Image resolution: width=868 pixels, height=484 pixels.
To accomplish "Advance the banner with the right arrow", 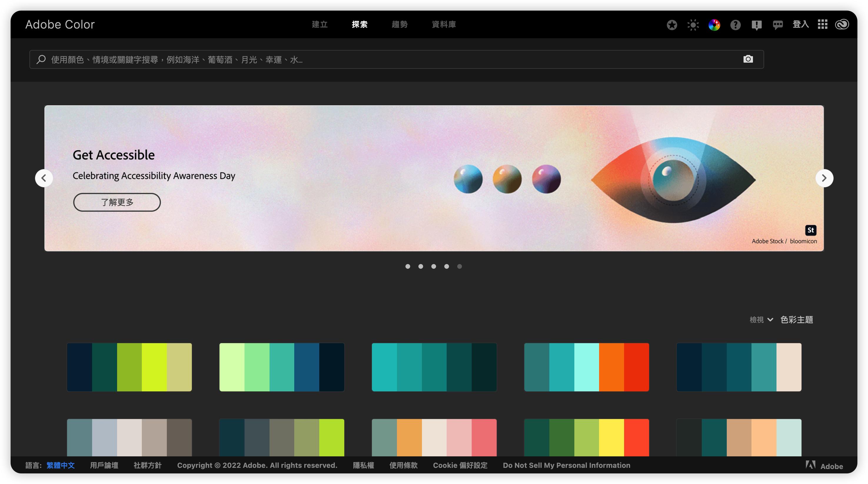I will (824, 178).
